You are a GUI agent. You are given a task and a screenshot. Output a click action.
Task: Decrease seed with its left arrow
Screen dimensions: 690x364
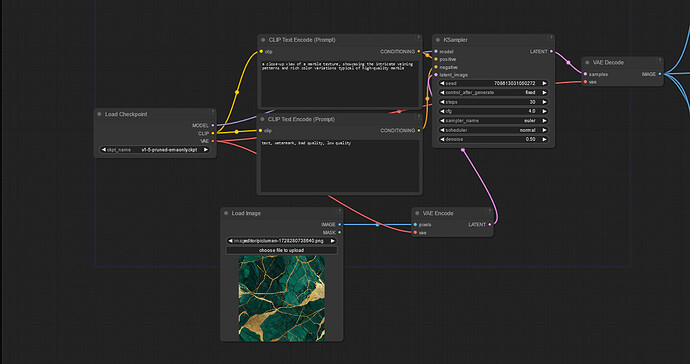[442, 83]
